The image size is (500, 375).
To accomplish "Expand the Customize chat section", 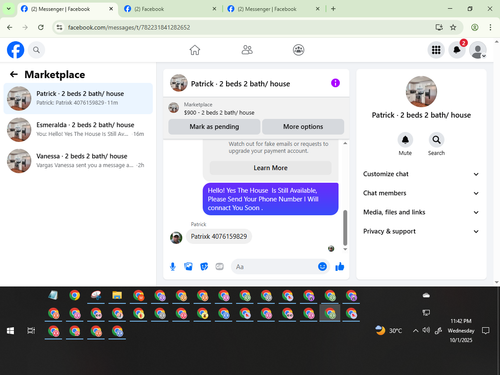I will (421, 174).
